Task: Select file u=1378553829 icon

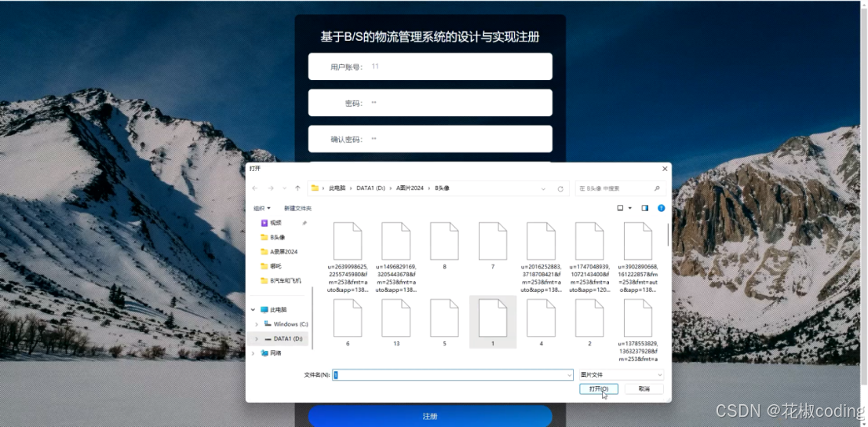Action: click(x=638, y=318)
